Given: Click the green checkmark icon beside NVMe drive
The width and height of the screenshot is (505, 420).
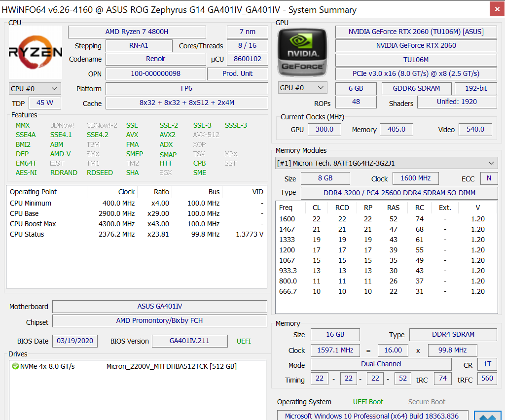Looking at the screenshot, I should coord(15,366).
